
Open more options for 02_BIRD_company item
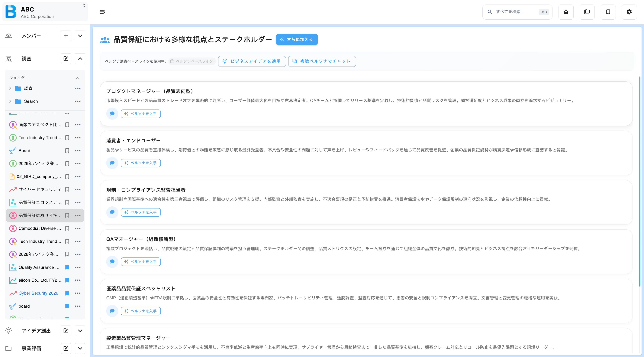click(x=78, y=177)
